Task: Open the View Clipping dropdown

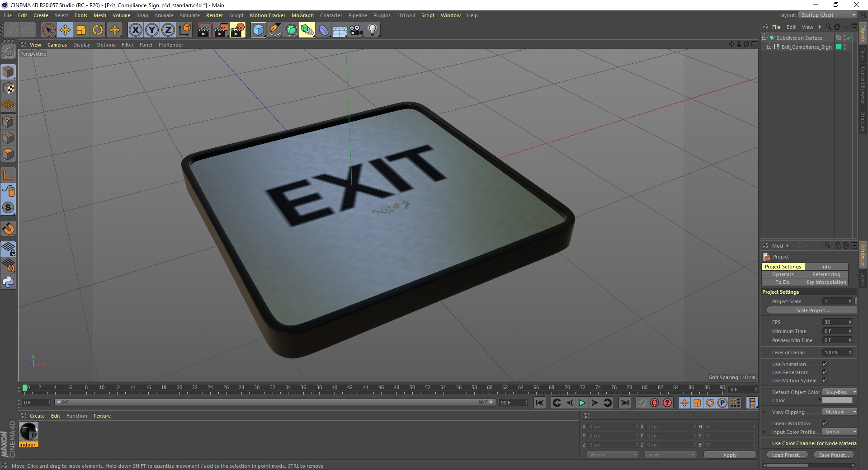Action: pyautogui.click(x=840, y=412)
